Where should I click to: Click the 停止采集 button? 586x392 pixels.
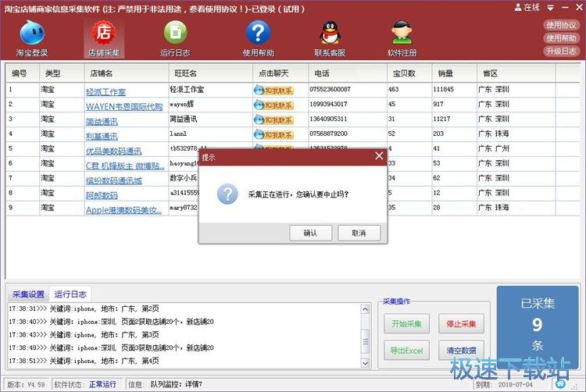(x=461, y=324)
